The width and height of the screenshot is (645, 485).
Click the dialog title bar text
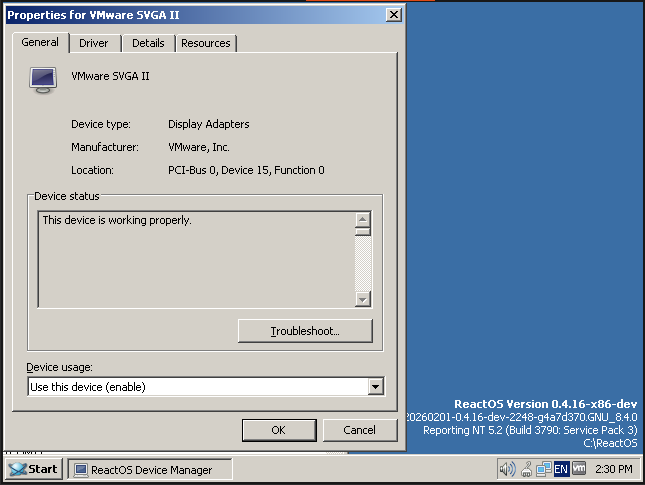[x=93, y=15]
